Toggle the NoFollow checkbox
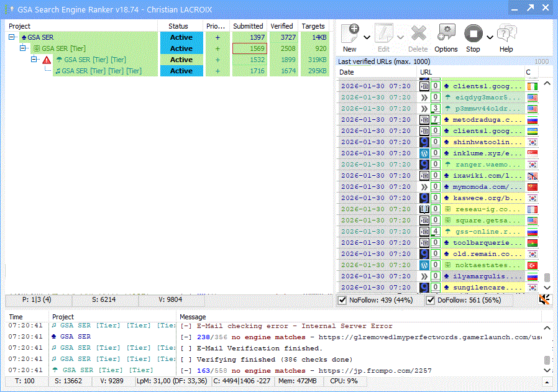This screenshot has height=392, width=558. 342,301
